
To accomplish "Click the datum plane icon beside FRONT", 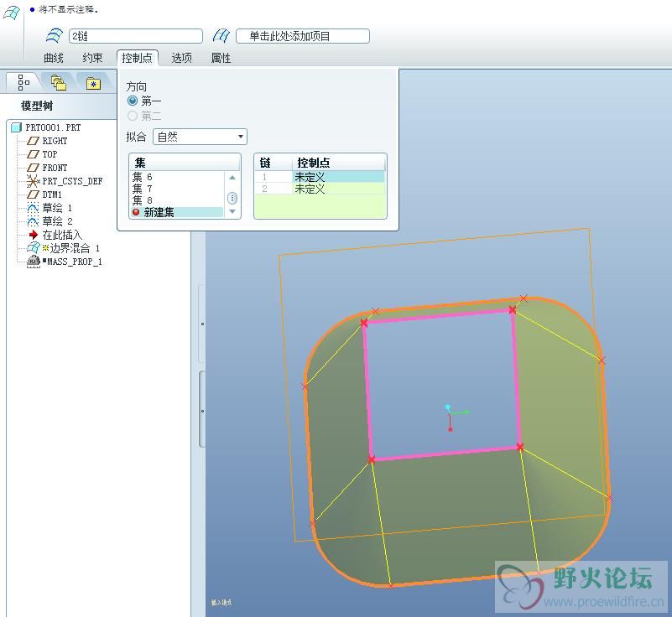I will coord(33,168).
